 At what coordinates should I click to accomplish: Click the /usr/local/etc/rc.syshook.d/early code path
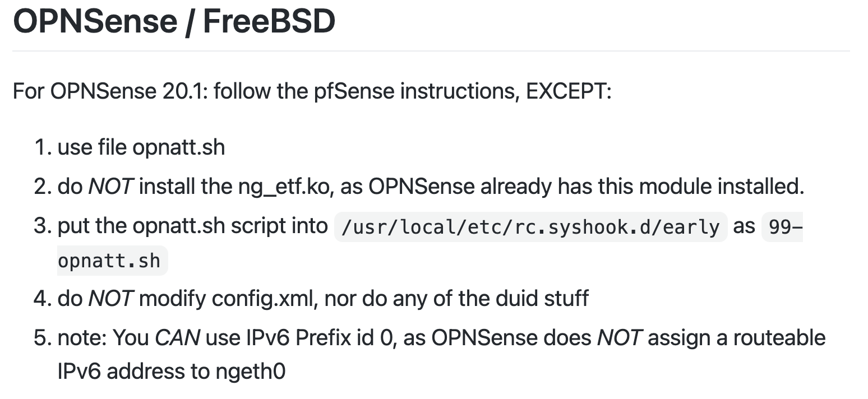(x=530, y=227)
